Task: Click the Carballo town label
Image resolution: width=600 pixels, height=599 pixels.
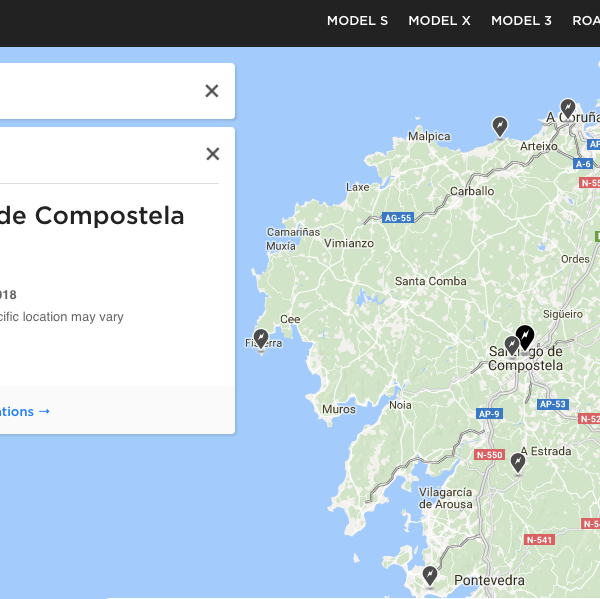Action: [x=472, y=191]
